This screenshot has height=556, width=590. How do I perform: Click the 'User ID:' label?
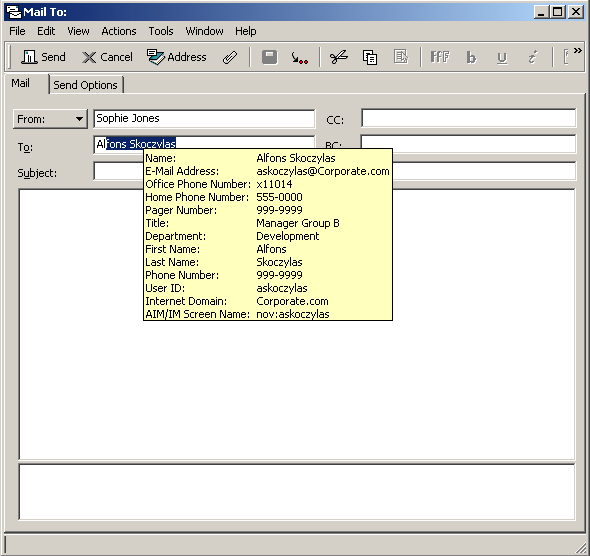(165, 288)
